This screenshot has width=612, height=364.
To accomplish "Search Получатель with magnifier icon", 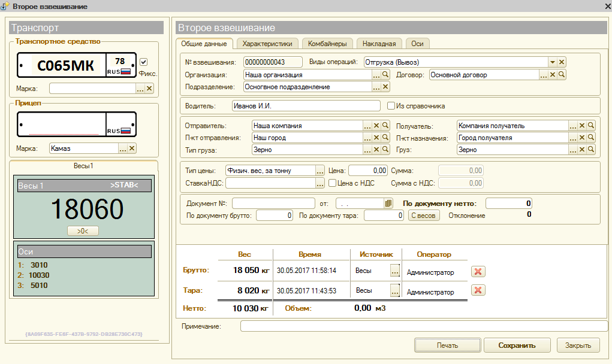I will 590,126.
